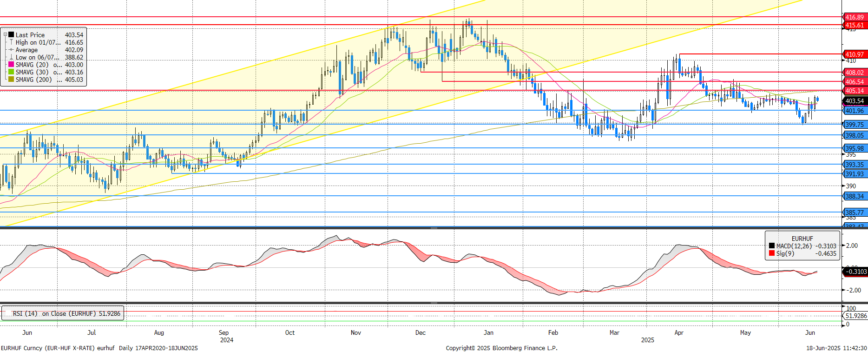Click the Oct month label on time axis
This screenshot has height=352, width=868.
point(290,332)
